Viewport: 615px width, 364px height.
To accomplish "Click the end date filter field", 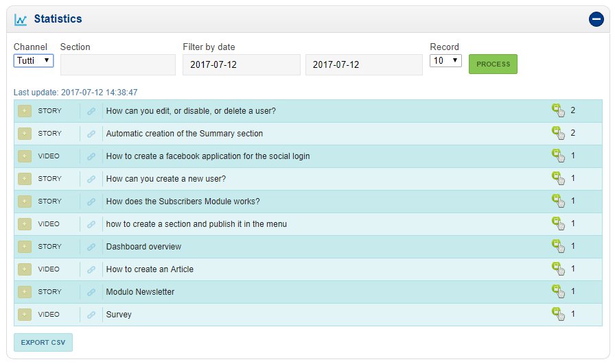I will 364,65.
